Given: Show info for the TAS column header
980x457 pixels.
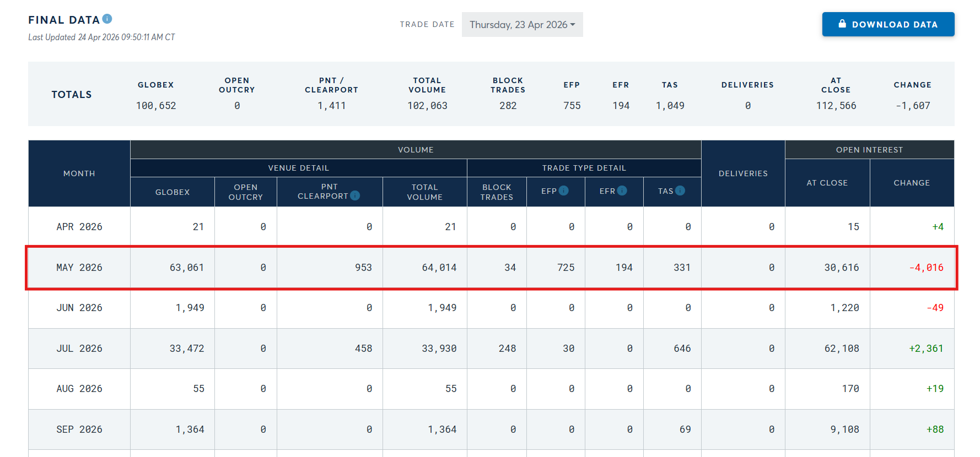Looking at the screenshot, I should (680, 191).
